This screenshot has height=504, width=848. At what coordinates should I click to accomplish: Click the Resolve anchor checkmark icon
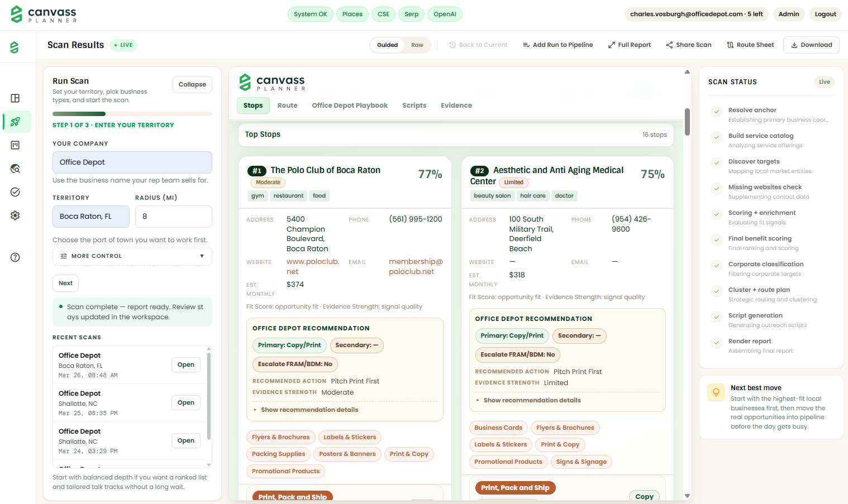pos(716,112)
